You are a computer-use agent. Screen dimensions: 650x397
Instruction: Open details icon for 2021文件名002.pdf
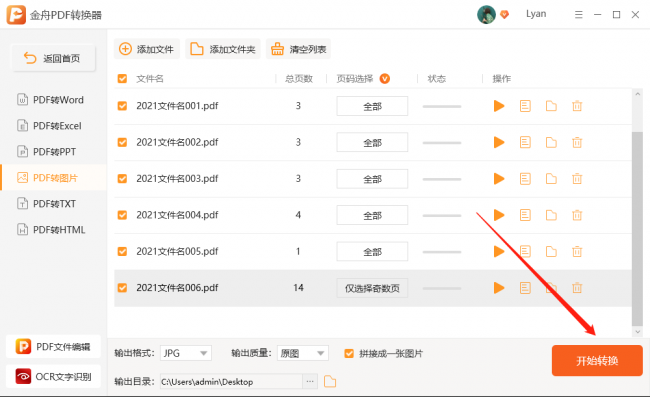tap(525, 143)
